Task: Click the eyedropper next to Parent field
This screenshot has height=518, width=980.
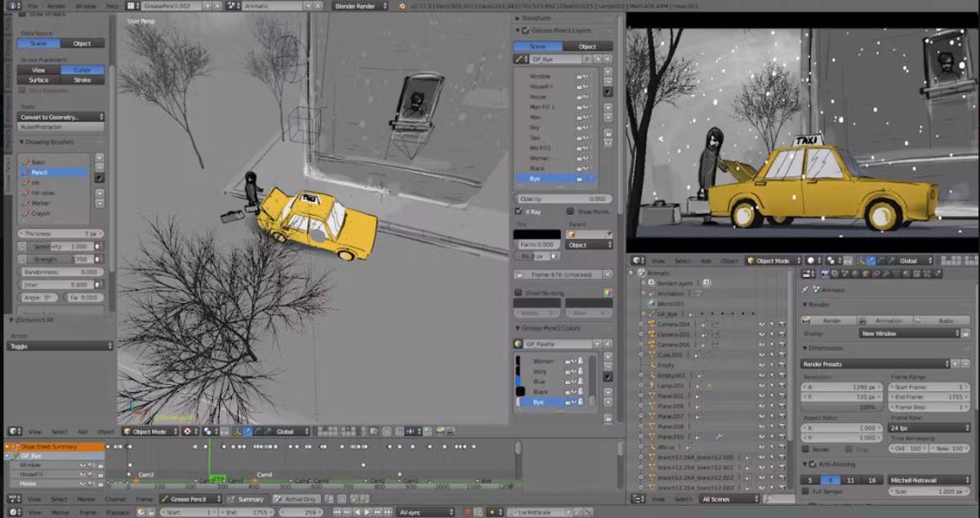Action: coord(609,234)
